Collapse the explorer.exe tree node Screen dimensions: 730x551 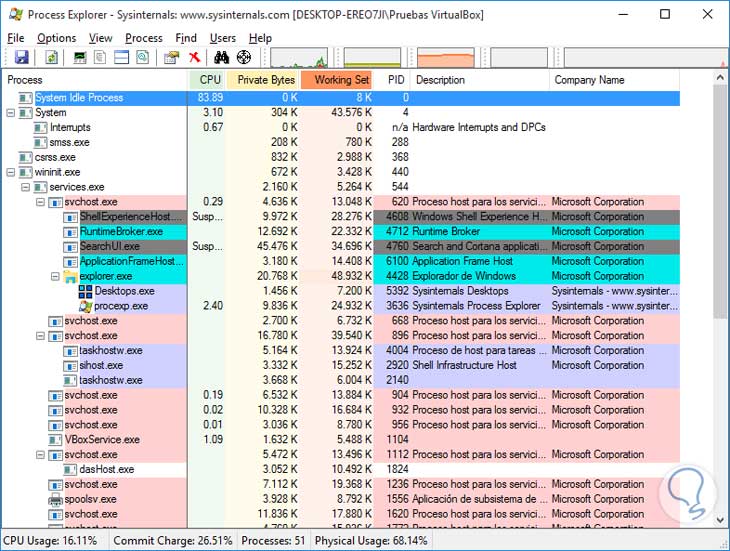[x=55, y=276]
